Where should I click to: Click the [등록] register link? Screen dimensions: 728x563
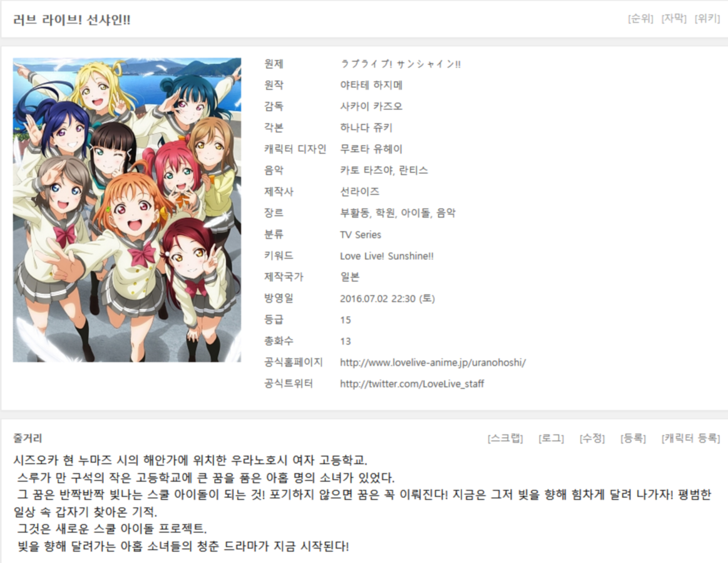(633, 438)
